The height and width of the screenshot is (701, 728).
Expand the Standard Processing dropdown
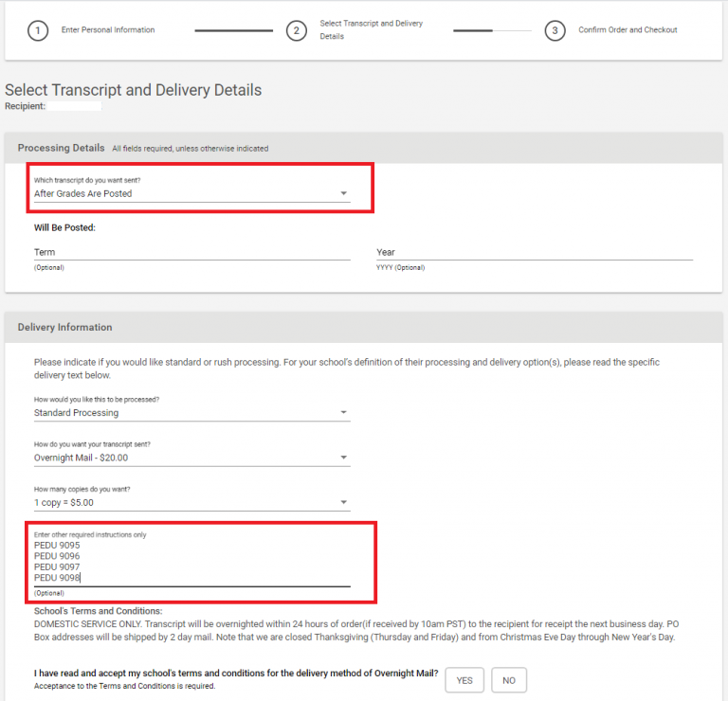pos(191,413)
